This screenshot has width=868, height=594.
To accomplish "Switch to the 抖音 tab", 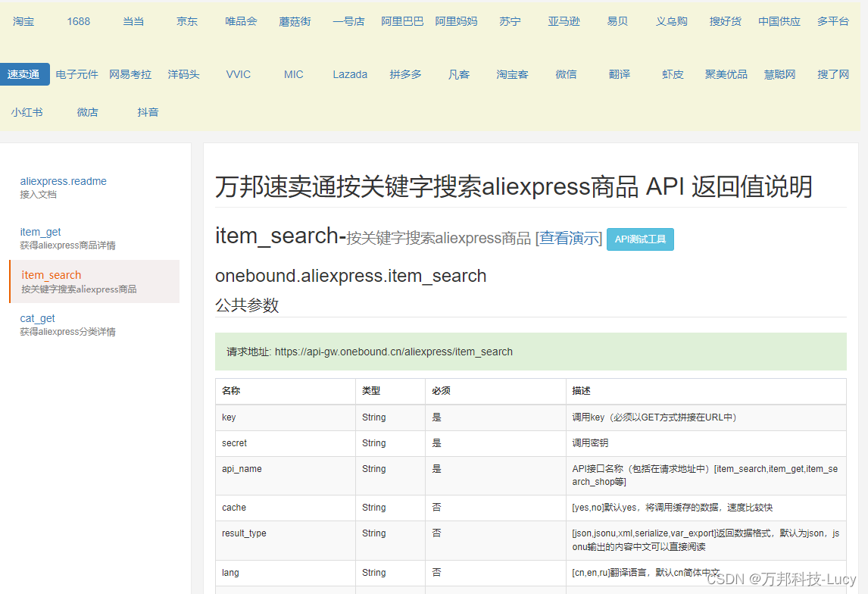I will [148, 112].
